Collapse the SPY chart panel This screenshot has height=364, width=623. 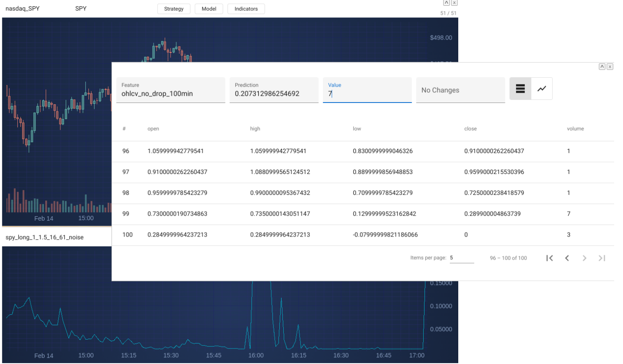pos(446,3)
